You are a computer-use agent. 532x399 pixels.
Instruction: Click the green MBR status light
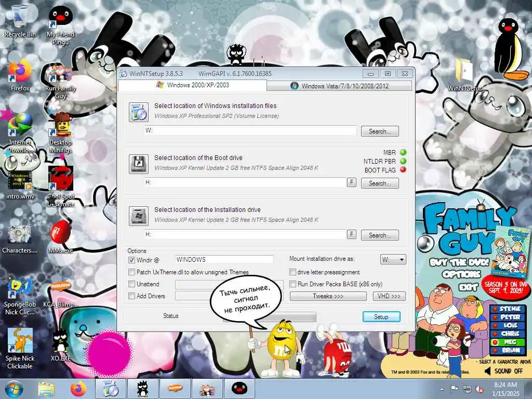403,152
